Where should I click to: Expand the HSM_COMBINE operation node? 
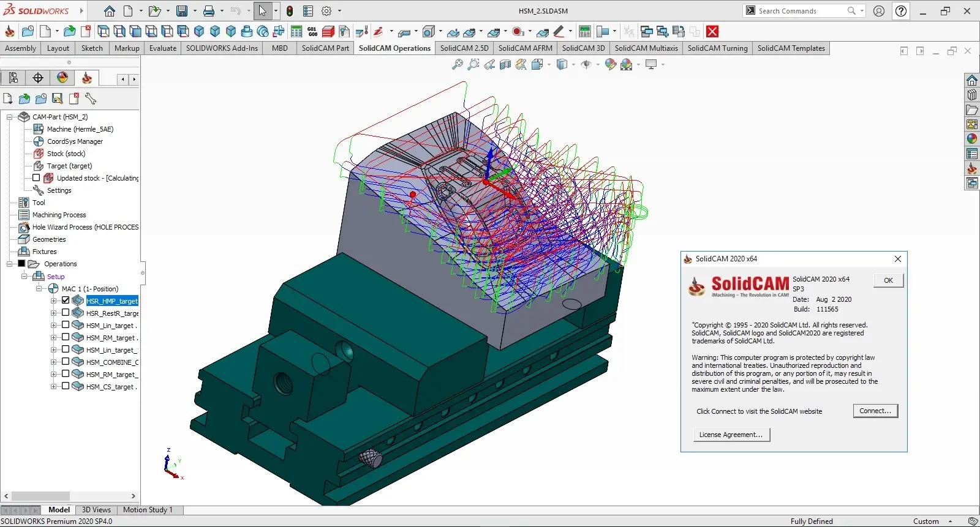tap(53, 362)
